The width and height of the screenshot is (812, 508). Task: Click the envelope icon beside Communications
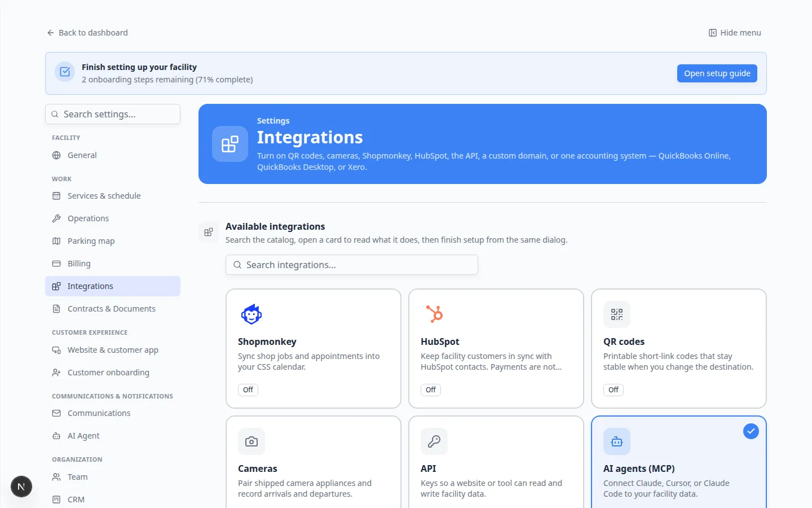(x=56, y=413)
